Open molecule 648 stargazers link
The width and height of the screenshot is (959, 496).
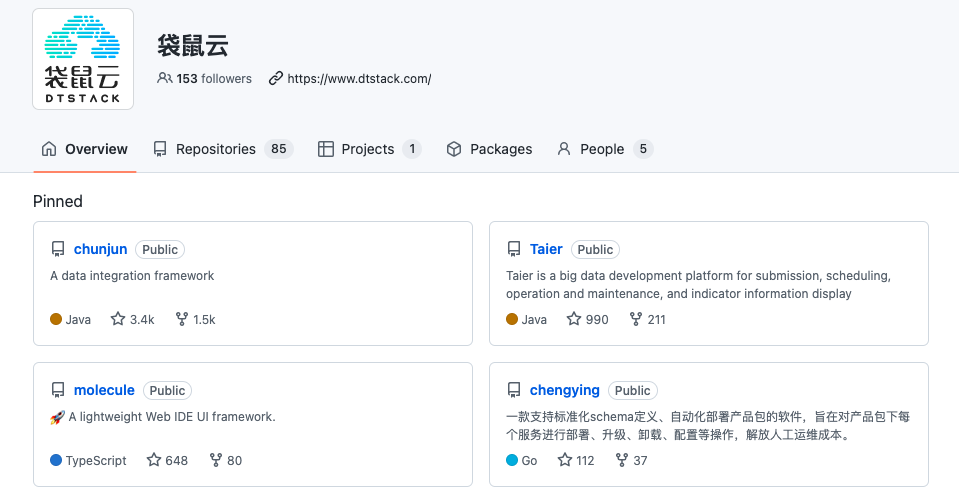168,461
